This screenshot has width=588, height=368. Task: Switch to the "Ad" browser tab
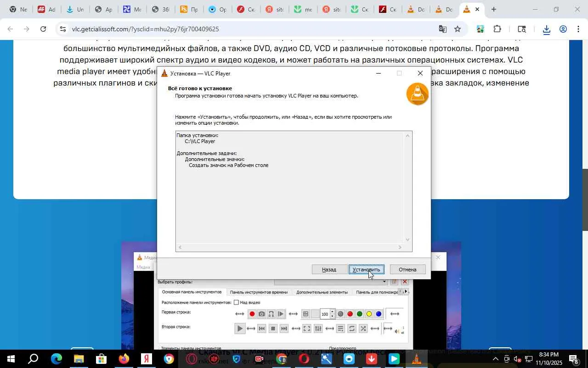[46, 9]
